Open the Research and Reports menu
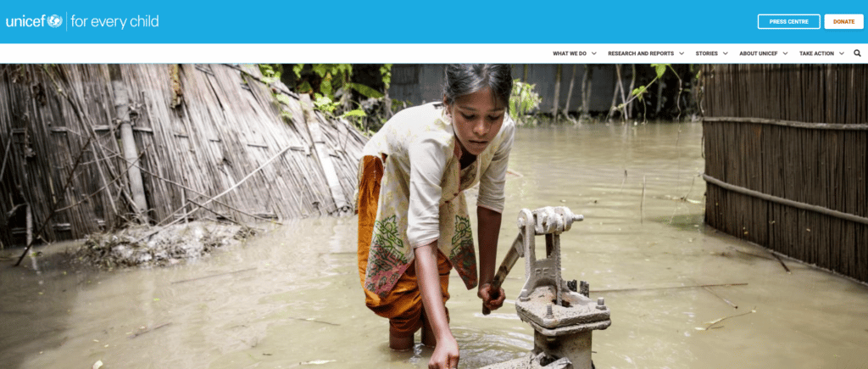Image resolution: width=868 pixels, height=369 pixels. click(x=641, y=53)
